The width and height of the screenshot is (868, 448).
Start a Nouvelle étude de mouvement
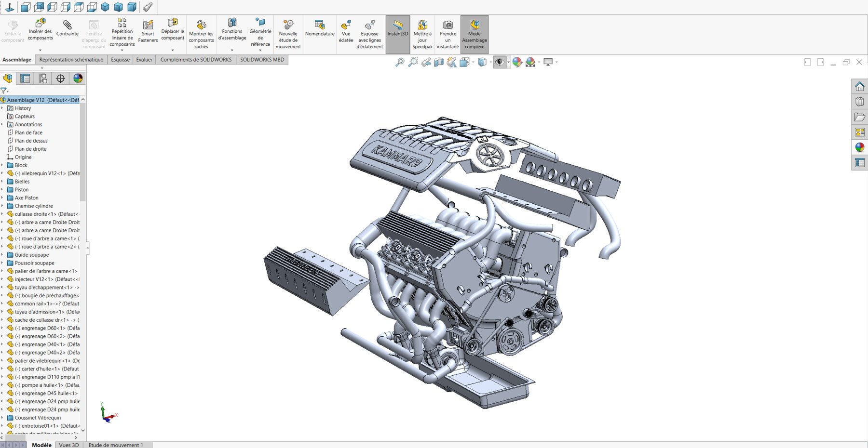pos(288,30)
